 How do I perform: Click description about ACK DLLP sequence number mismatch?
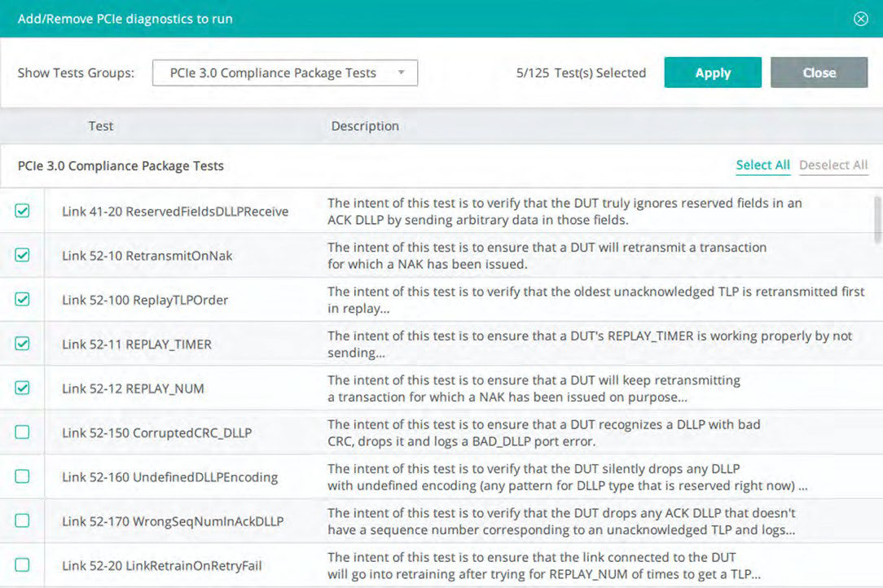click(x=561, y=521)
